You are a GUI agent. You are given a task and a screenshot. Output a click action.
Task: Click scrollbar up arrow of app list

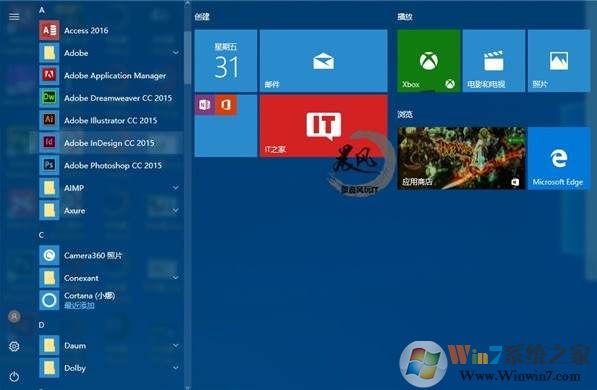tap(187, 4)
